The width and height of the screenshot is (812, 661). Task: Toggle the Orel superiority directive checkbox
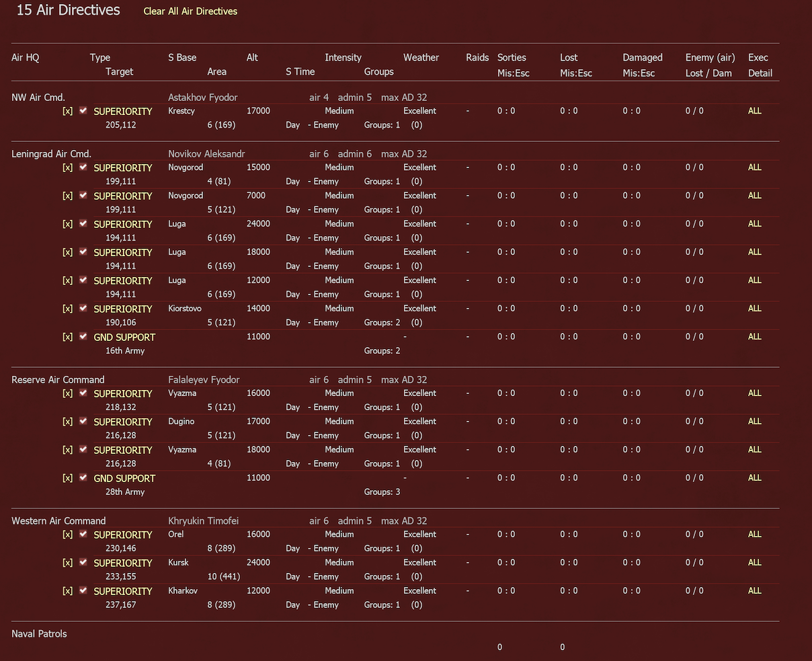83,534
